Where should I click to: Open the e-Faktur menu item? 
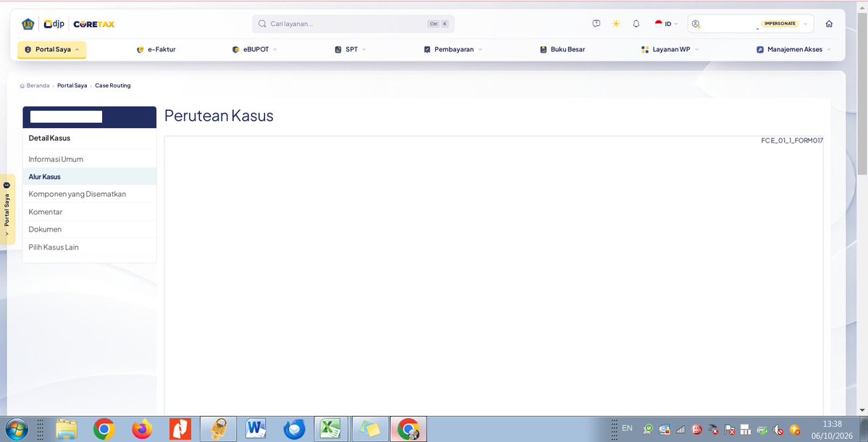[x=156, y=49]
